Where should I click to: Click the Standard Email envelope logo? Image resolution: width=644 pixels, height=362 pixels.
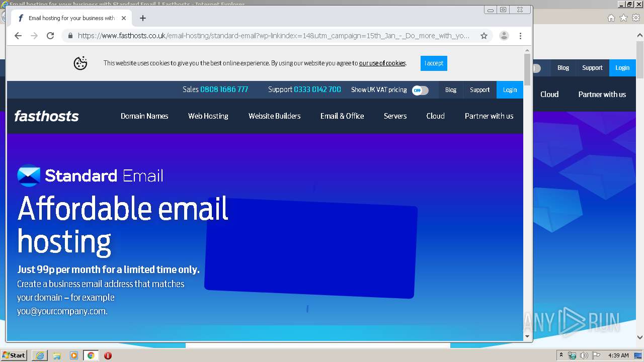click(x=29, y=175)
